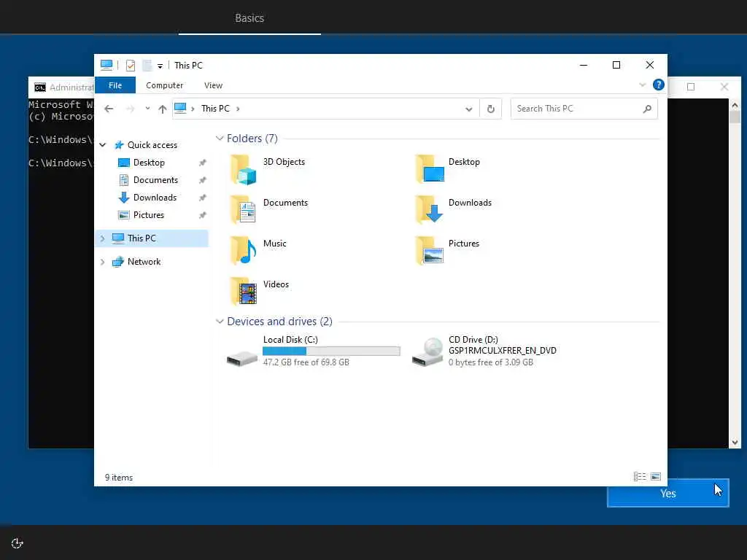Screen dimensions: 747x560
Task: Click the 47.2 GB free text
Action: click(x=306, y=362)
